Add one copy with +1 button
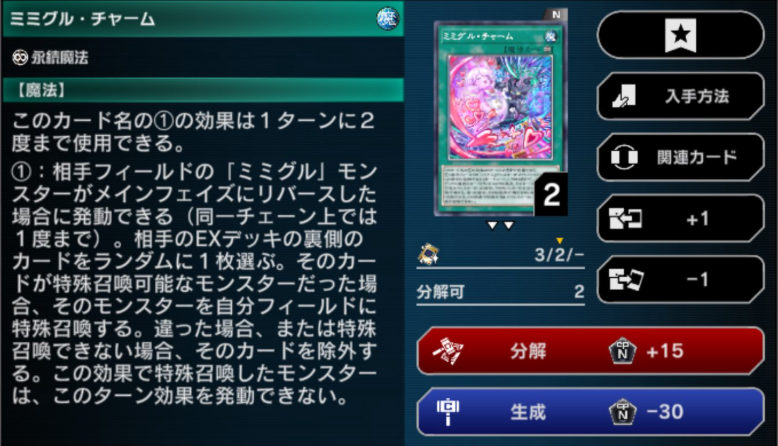Image resolution: width=778 pixels, height=446 pixels. click(680, 219)
